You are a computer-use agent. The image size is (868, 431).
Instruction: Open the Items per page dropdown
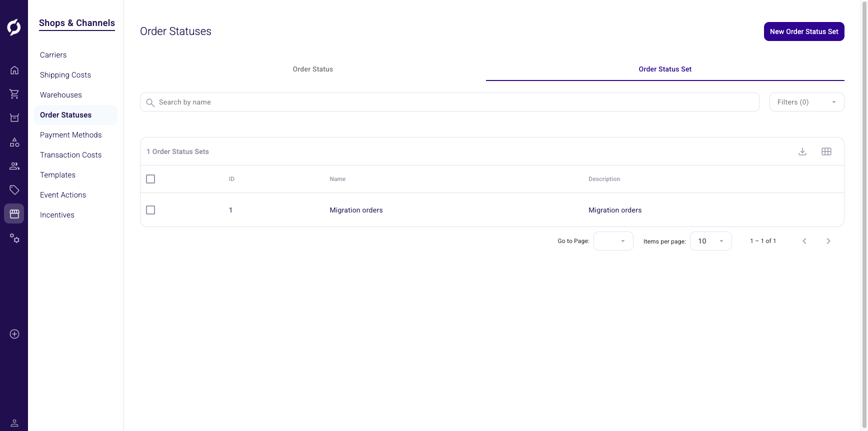711,241
